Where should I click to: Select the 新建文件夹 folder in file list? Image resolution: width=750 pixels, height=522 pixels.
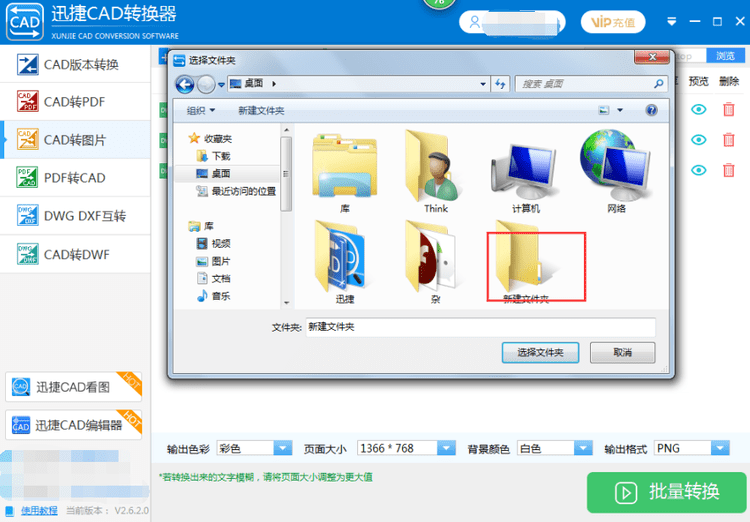point(525,262)
